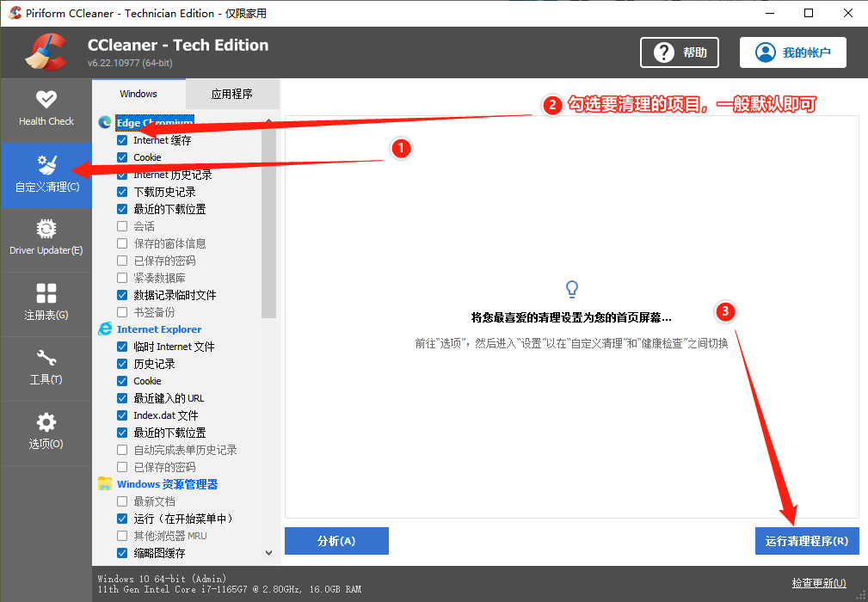Toggle 最近的下载位置 under Edge Chromium
Screen dimensions: 868x602
pos(122,209)
